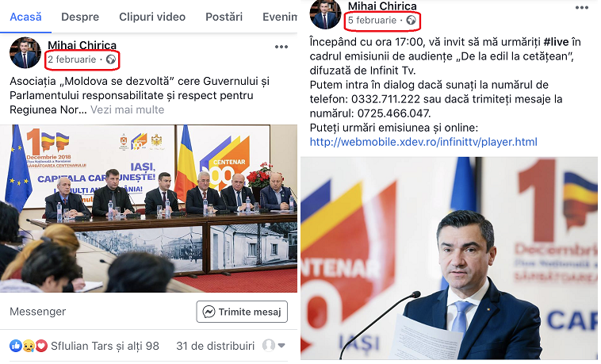Click Mihai Chirica's profile picture on the left post
The image size is (601, 364).
[x=25, y=53]
